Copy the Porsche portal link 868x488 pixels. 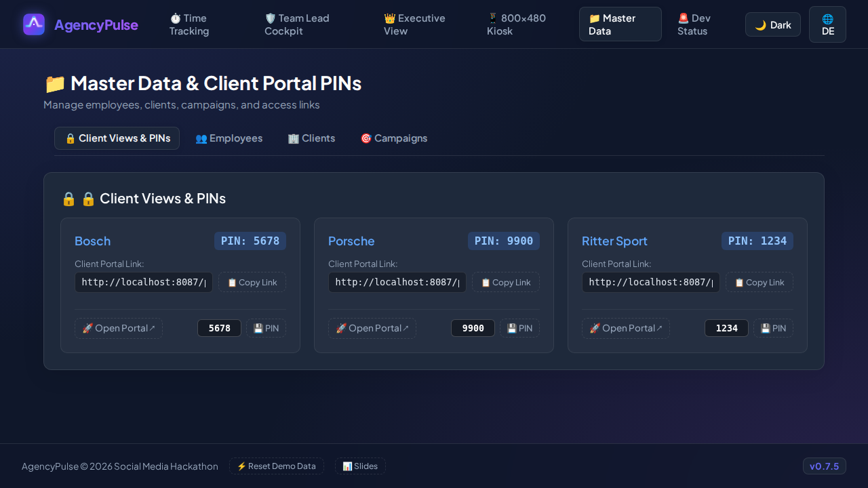coord(506,282)
